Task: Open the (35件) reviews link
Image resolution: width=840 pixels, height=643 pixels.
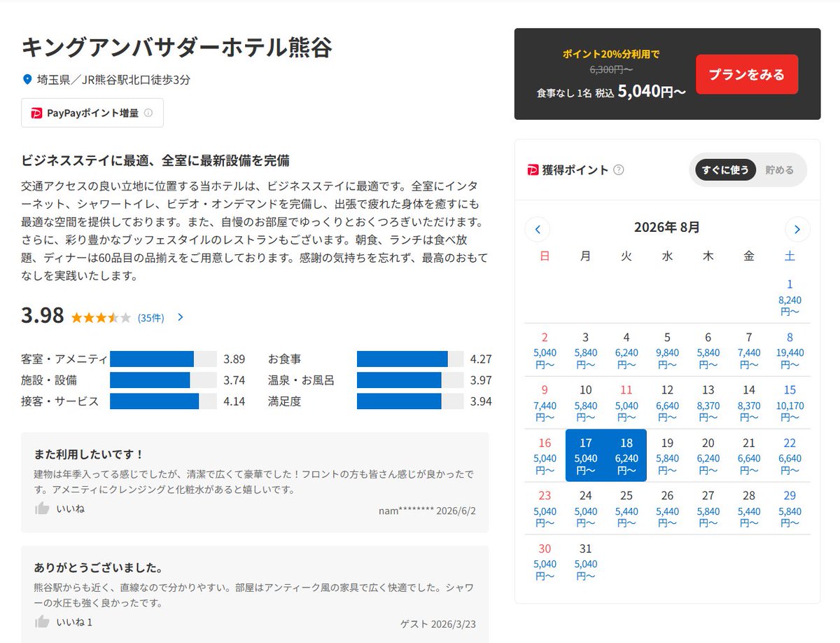Action: point(150,317)
